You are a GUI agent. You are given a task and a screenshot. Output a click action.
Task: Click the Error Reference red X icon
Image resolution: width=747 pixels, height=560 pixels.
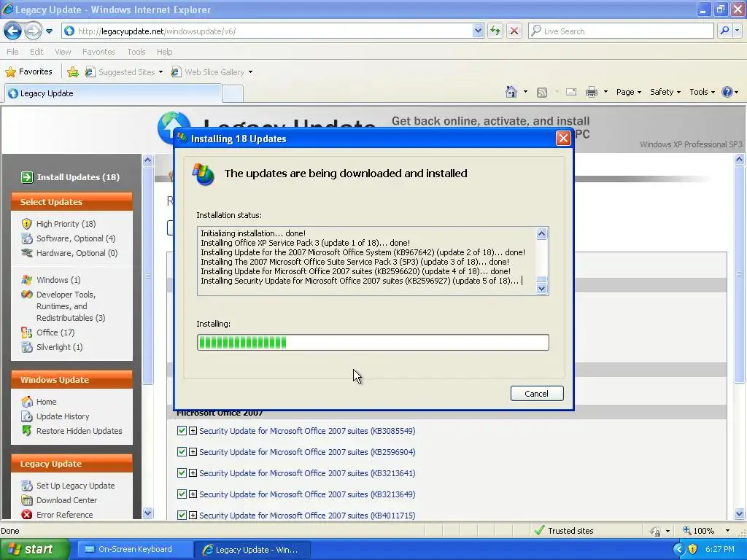click(x=27, y=515)
